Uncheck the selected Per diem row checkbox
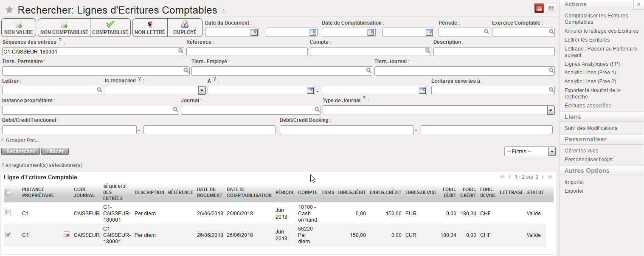This screenshot has width=644, height=256. [x=8, y=234]
